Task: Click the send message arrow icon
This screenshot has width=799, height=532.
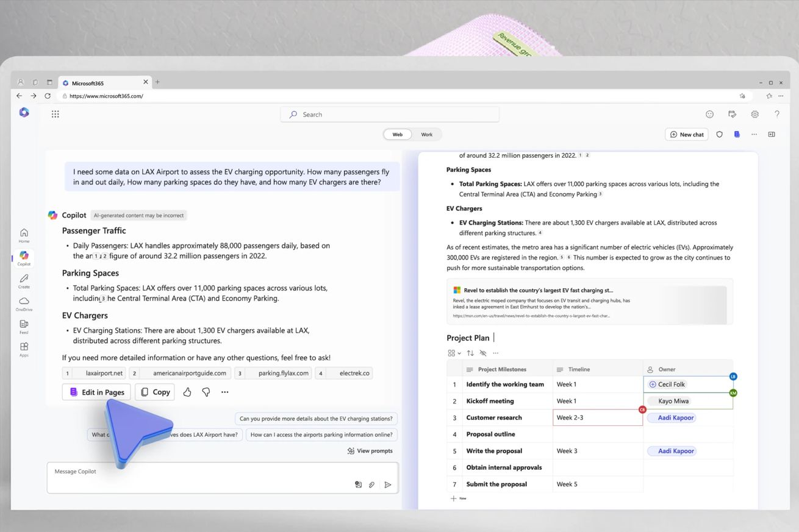Action: click(x=387, y=485)
